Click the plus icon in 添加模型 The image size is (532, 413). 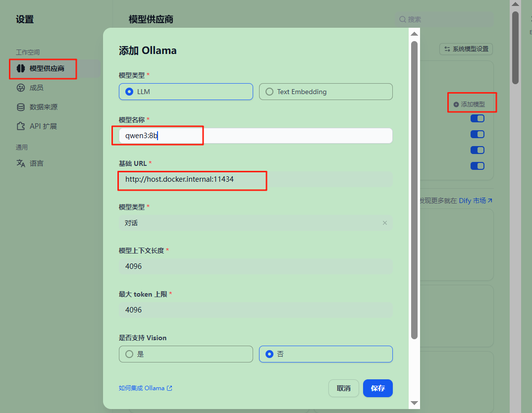(456, 104)
